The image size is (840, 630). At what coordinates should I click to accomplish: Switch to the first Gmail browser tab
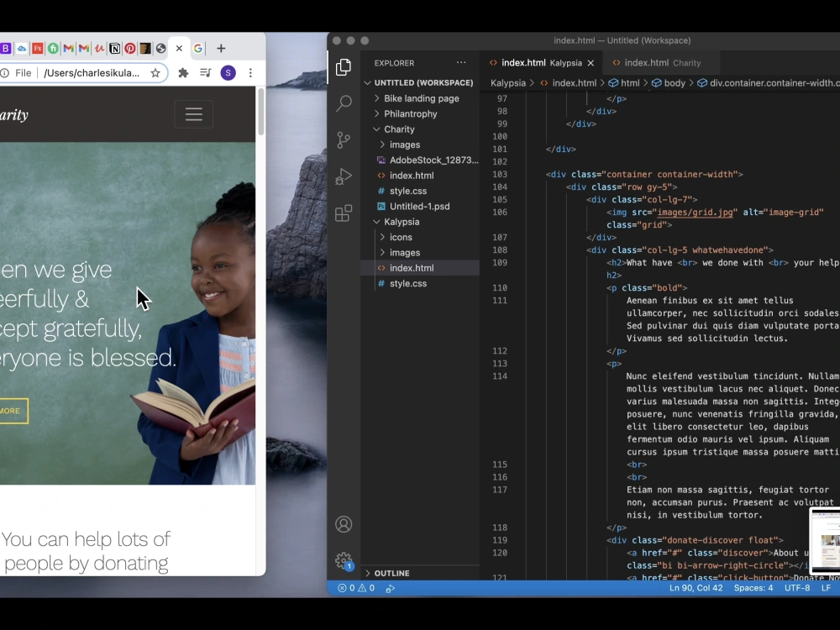[x=68, y=48]
